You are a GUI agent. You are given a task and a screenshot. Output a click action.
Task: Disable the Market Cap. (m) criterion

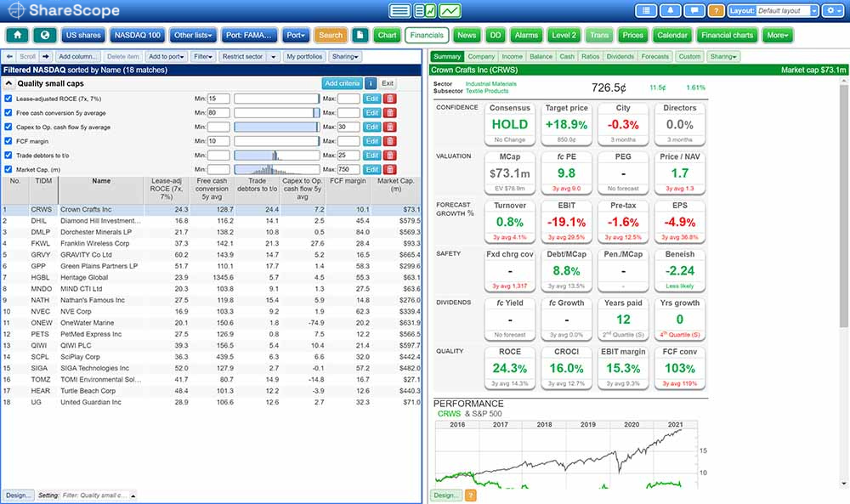pyautogui.click(x=8, y=169)
